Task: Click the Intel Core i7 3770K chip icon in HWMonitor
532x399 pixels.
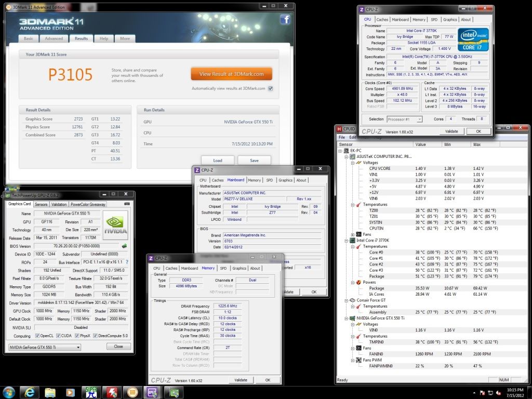Action: [352, 240]
